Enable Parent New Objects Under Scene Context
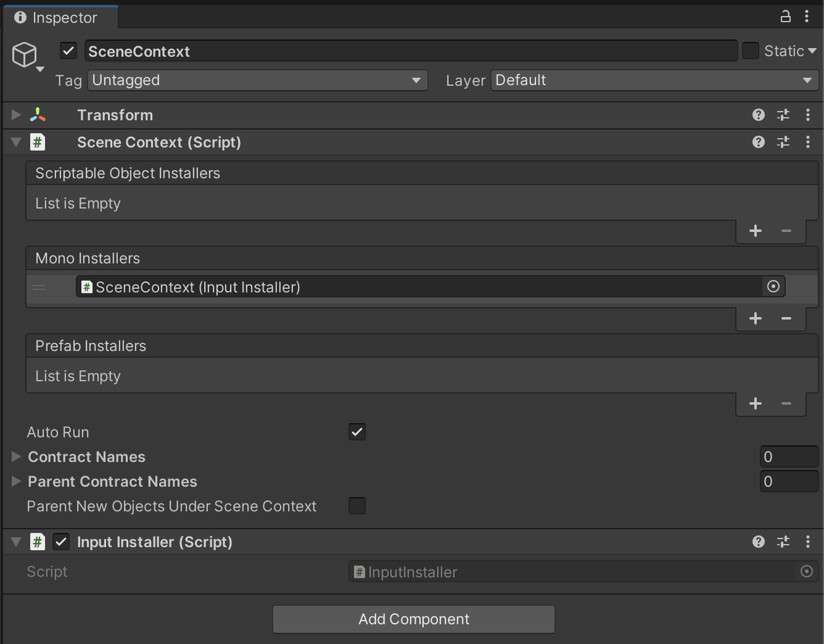 coord(356,506)
